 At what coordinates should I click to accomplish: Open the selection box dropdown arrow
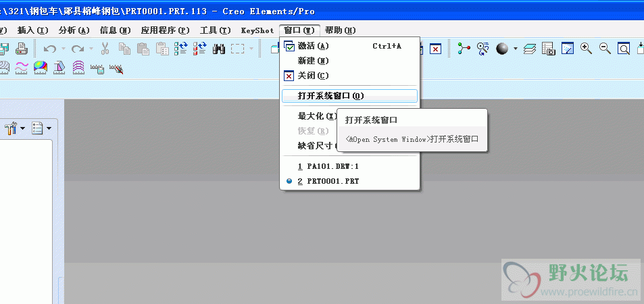point(251,49)
